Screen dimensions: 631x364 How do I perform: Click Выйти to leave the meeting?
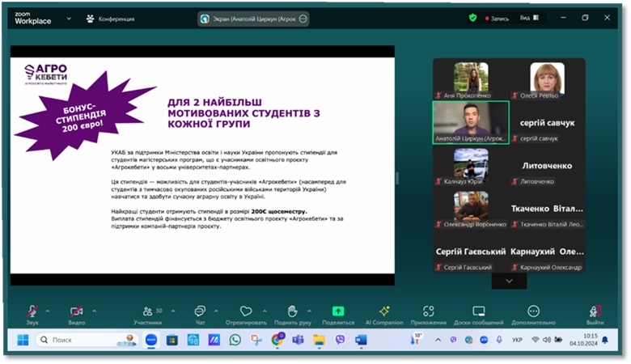tap(595, 315)
